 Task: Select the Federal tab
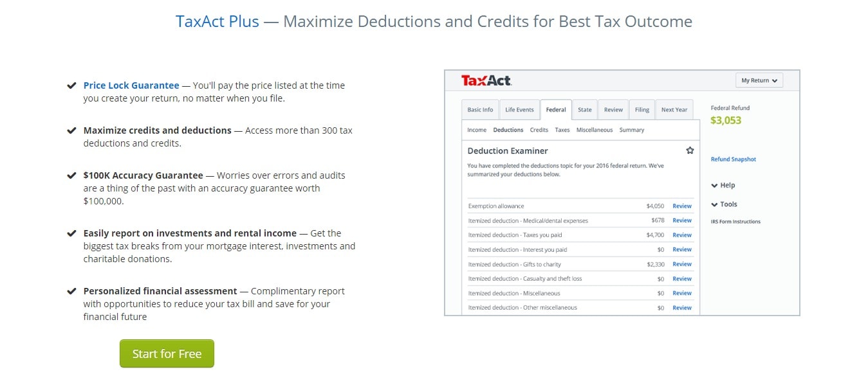pyautogui.click(x=556, y=110)
